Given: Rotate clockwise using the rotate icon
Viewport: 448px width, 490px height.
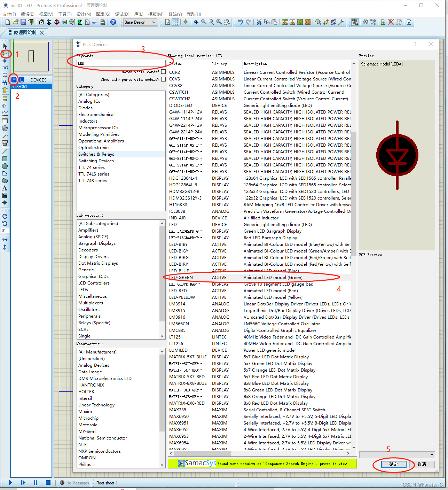Looking at the screenshot, I should point(5,216).
